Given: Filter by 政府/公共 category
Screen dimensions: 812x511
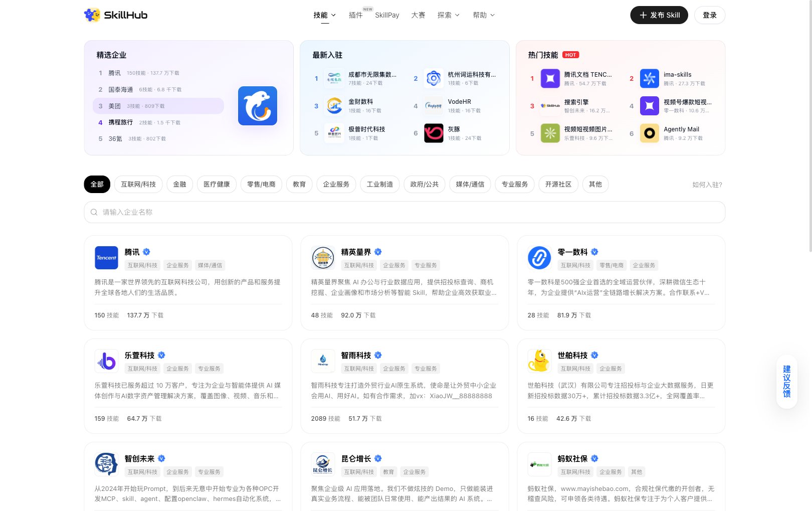Looking at the screenshot, I should (x=424, y=185).
